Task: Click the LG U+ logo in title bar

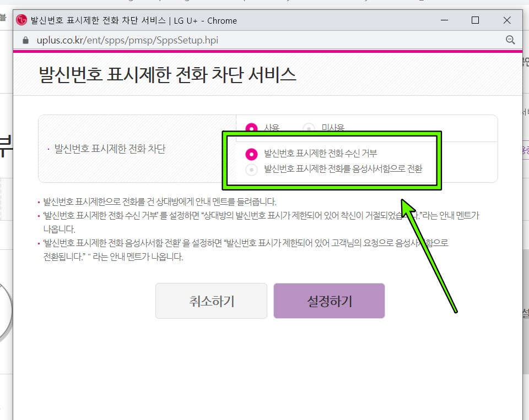Action: (21, 20)
